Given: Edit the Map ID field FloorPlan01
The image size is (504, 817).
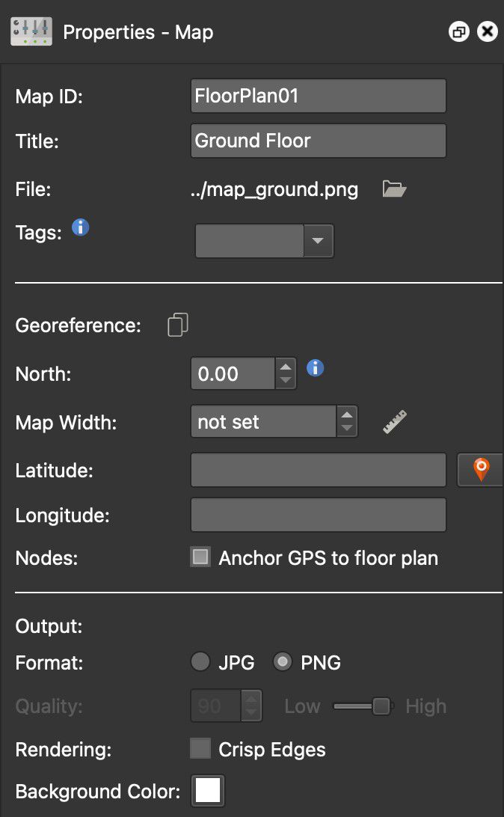Looking at the screenshot, I should [x=318, y=96].
